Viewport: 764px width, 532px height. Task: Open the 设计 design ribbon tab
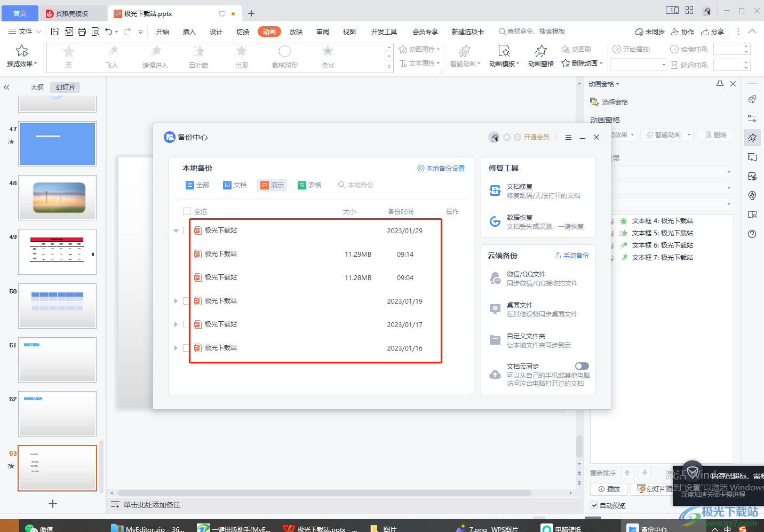click(x=216, y=31)
